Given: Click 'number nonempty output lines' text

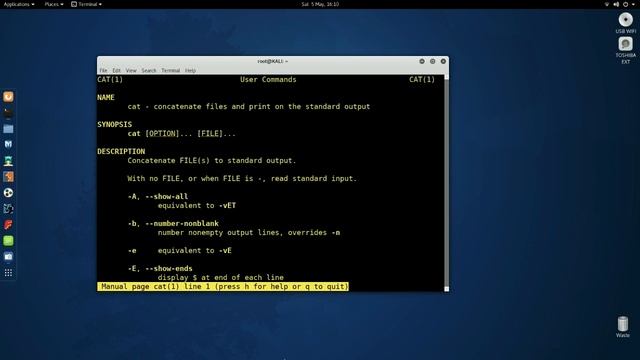Looking at the screenshot, I should (249, 232).
